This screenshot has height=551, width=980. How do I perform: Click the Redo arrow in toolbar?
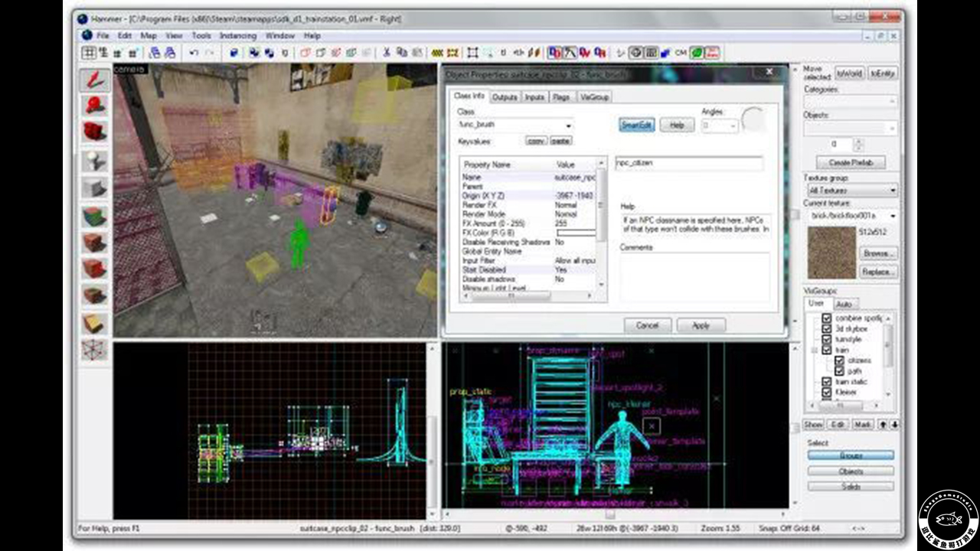click(x=210, y=53)
